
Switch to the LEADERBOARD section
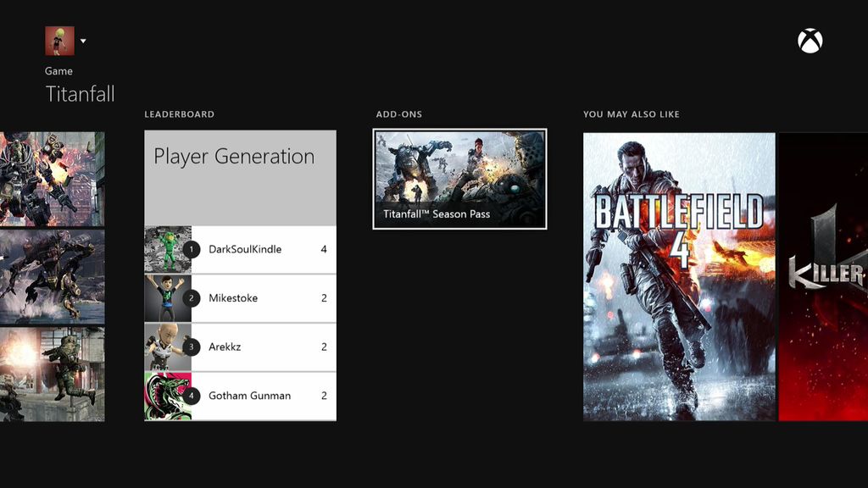pos(179,114)
